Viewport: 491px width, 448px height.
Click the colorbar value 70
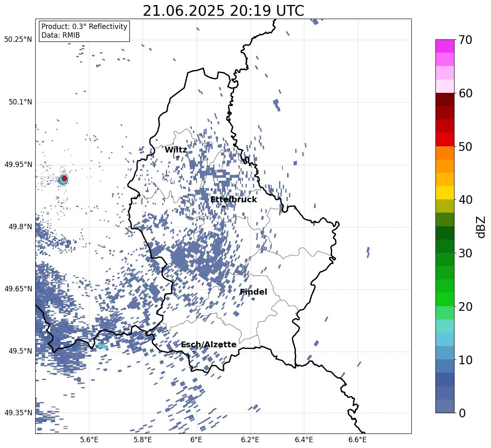465,40
